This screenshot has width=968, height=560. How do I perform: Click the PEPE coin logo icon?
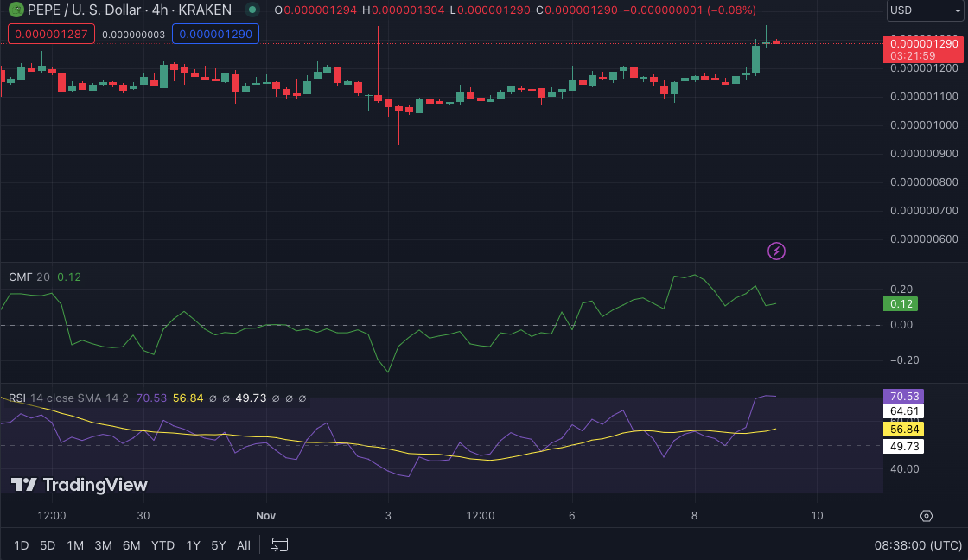pyautogui.click(x=16, y=10)
